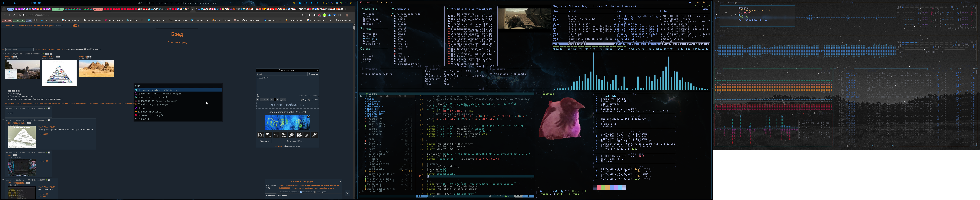Check the Sage checkbox
980x200 pixels.
302,100
